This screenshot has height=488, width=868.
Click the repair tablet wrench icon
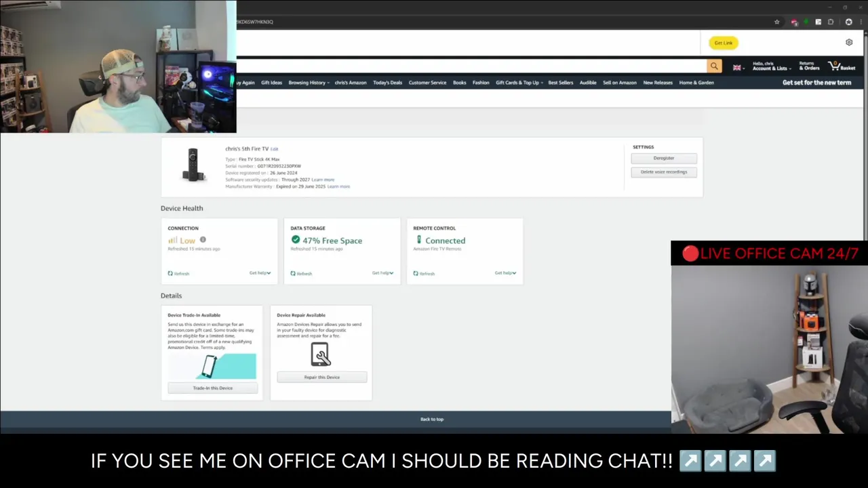[320, 354]
